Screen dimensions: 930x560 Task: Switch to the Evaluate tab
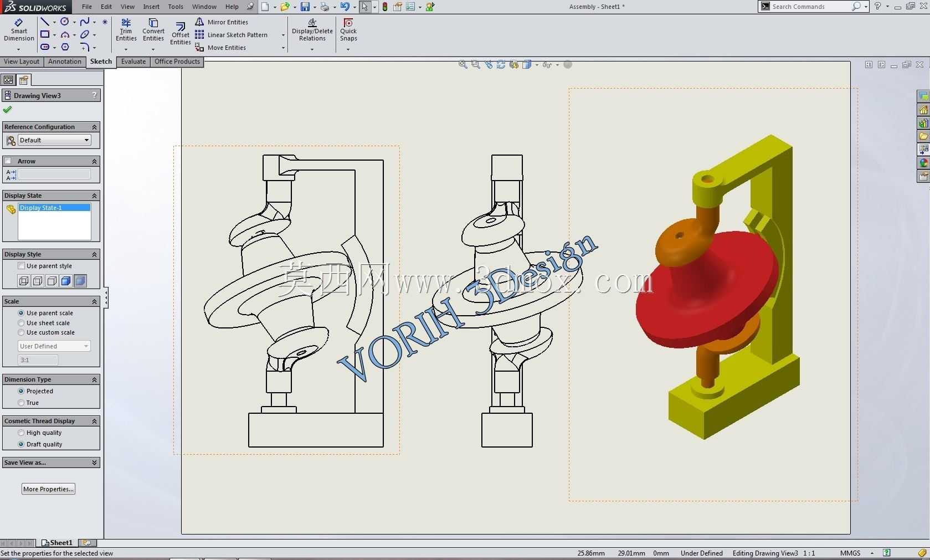click(x=133, y=61)
